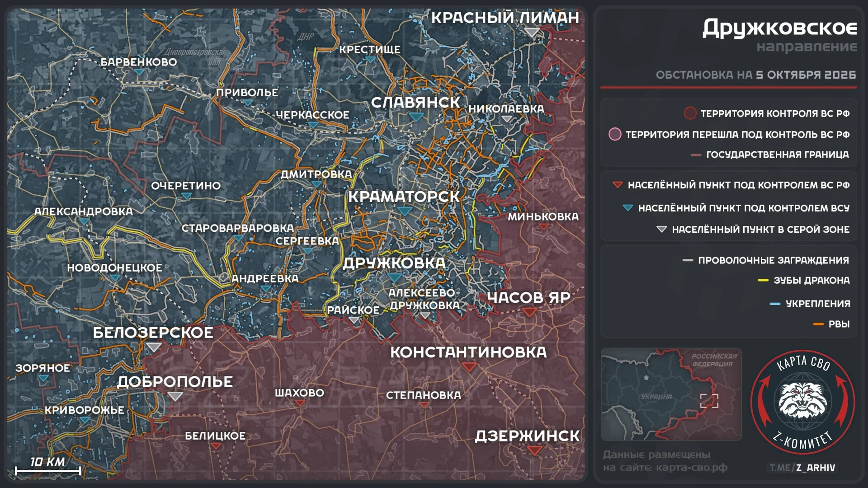Click the Краматорск city marker triangle

[405, 211]
